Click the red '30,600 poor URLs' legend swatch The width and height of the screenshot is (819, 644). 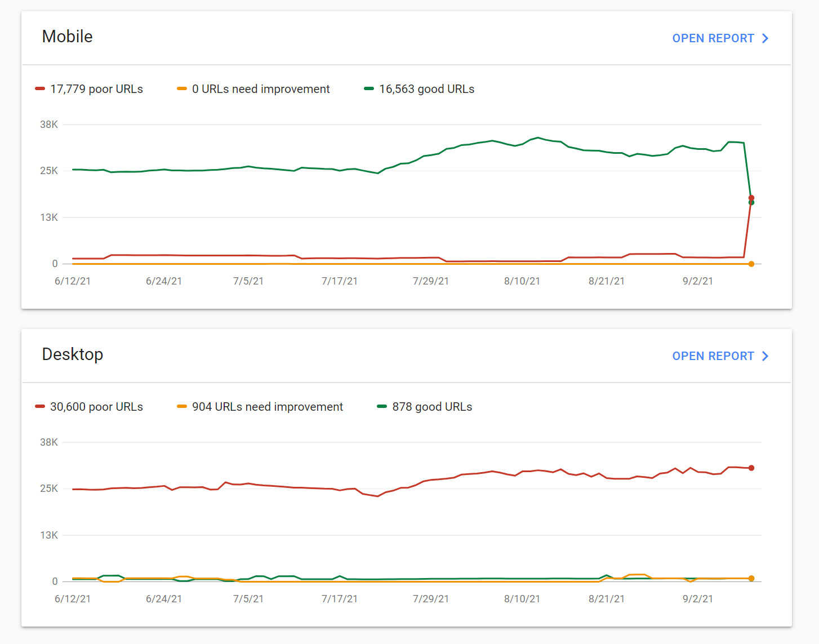click(40, 406)
